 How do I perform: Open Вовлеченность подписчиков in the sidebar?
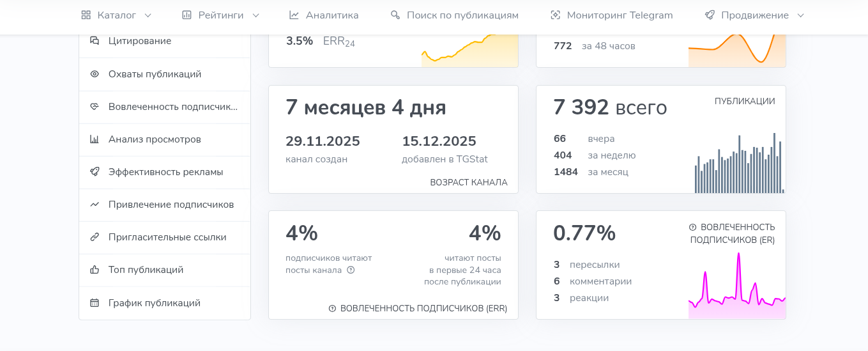(165, 107)
